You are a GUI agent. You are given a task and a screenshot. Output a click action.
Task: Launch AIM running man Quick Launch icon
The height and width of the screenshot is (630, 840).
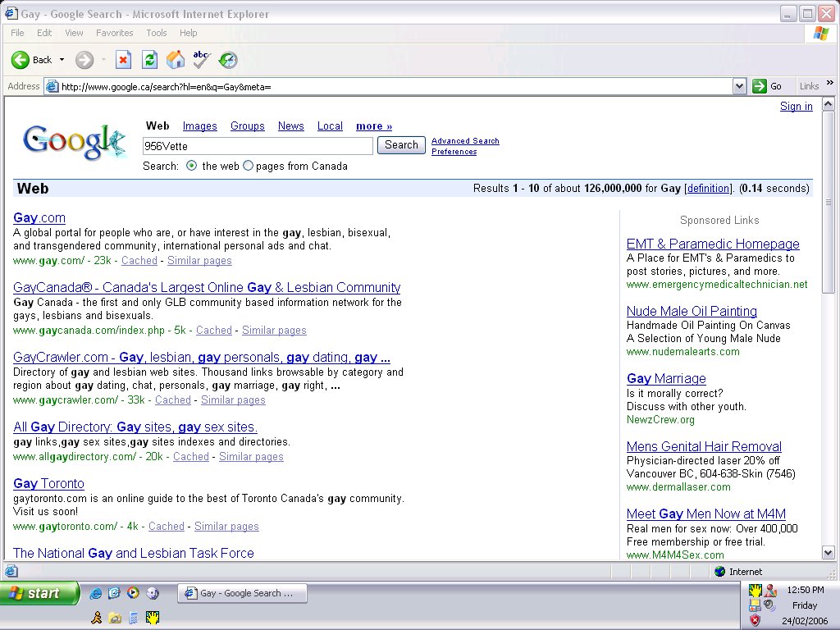click(x=97, y=618)
